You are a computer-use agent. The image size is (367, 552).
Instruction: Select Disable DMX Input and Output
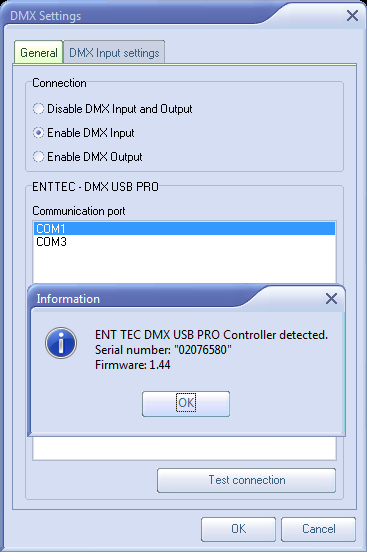coord(112,109)
